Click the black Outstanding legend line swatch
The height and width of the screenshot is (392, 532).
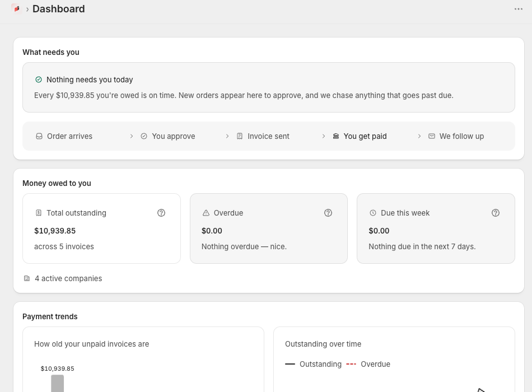click(x=290, y=364)
